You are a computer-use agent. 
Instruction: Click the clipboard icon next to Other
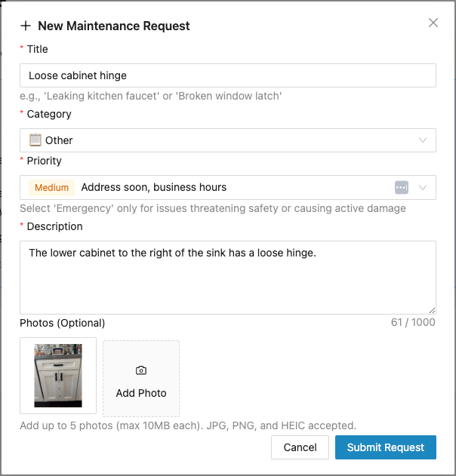tap(35, 140)
